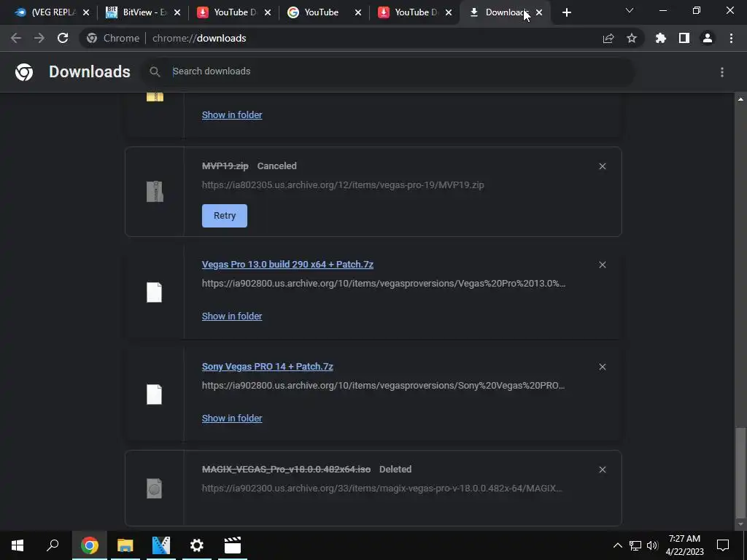Open the side panel icon
The width and height of the screenshot is (747, 560).
684,38
